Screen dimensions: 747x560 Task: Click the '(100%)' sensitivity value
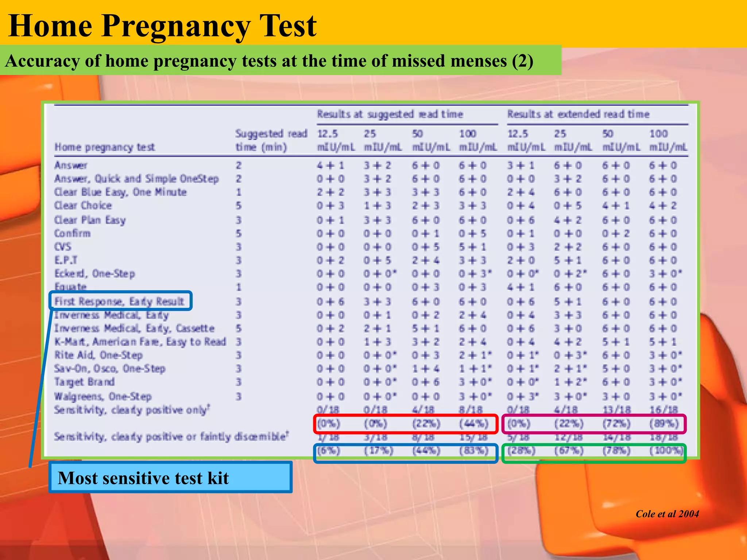coord(666,451)
